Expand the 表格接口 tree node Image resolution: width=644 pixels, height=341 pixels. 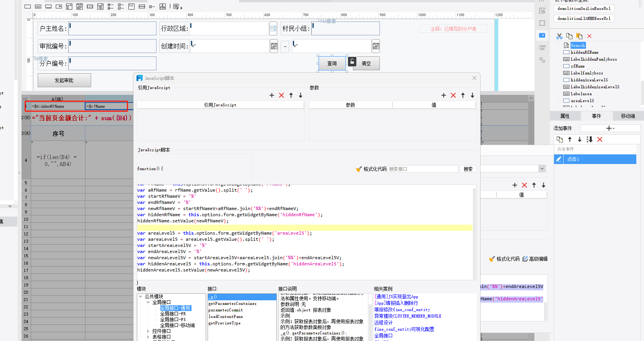(148, 337)
